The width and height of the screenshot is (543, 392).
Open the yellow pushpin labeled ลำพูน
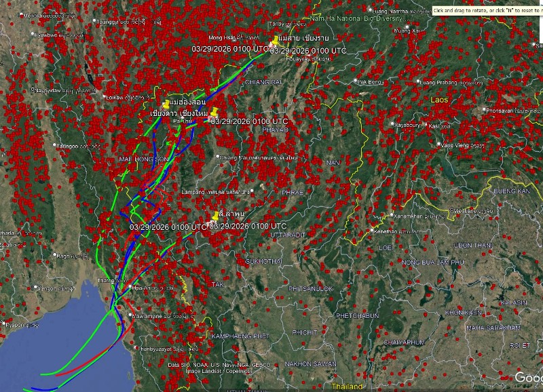(x=216, y=216)
